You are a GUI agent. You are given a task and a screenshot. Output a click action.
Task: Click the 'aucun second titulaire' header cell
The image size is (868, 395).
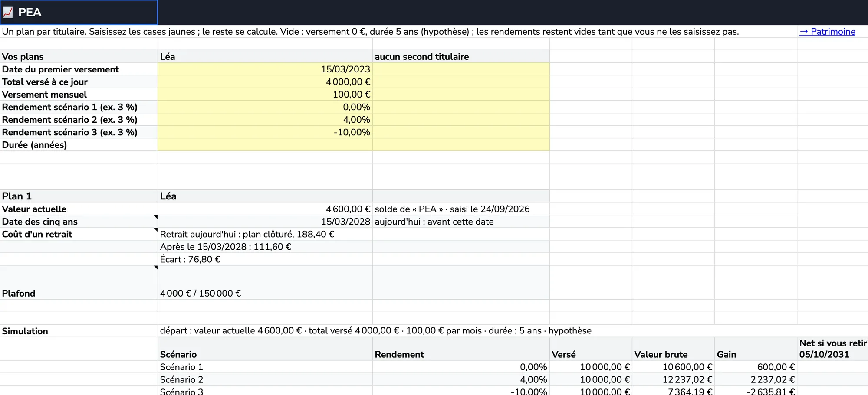(x=461, y=57)
